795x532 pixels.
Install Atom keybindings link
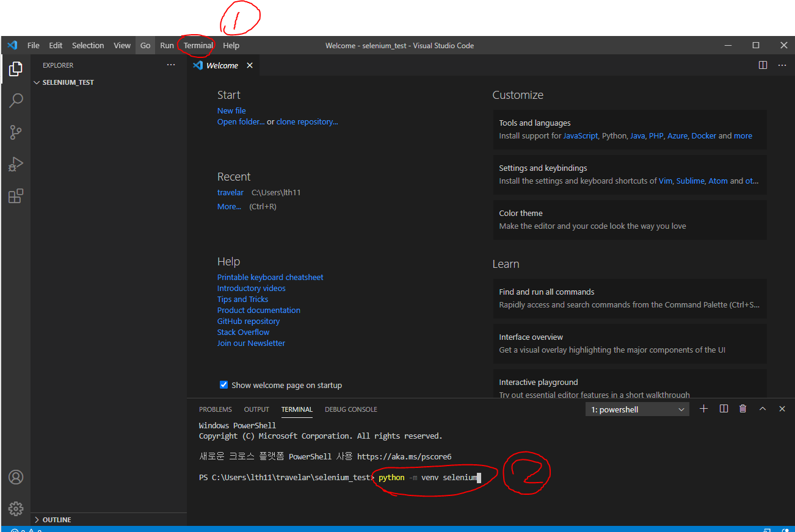tap(718, 181)
